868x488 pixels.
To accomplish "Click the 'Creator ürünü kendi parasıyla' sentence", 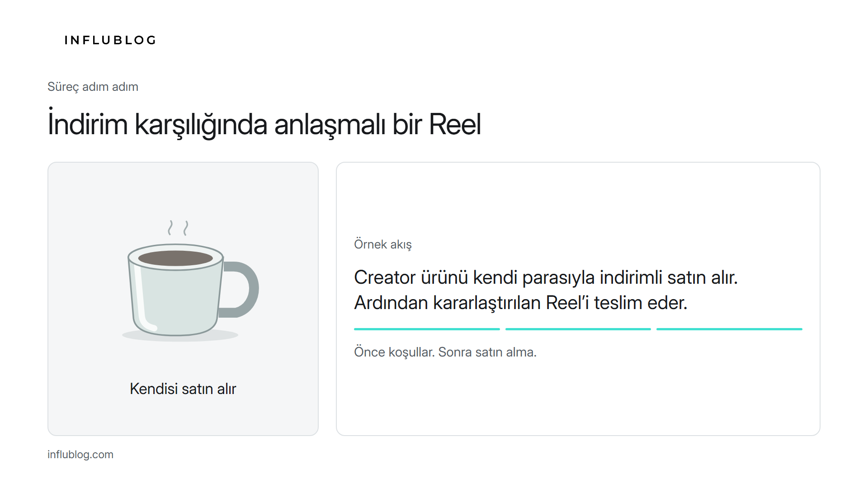I will [x=546, y=277].
